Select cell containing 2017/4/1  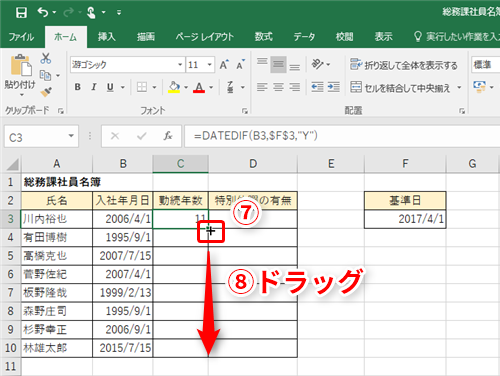tap(405, 219)
